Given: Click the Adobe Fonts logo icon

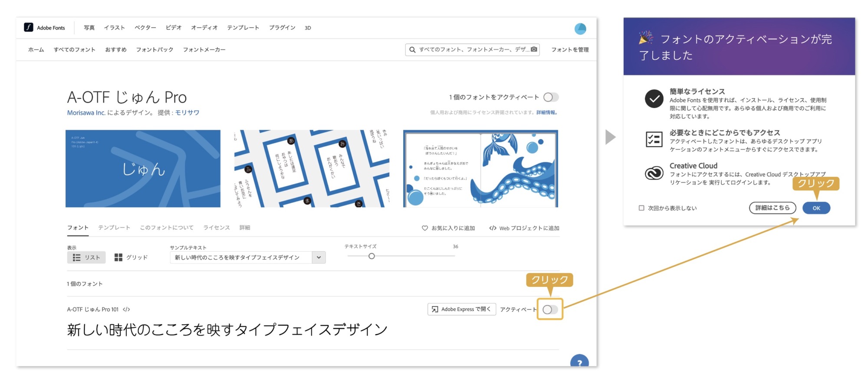Looking at the screenshot, I should (29, 27).
